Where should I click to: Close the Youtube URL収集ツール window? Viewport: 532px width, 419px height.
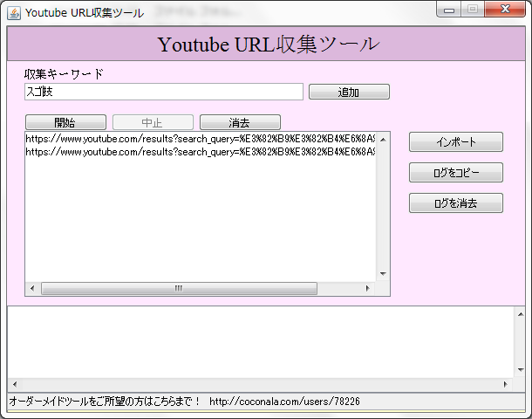505,10
